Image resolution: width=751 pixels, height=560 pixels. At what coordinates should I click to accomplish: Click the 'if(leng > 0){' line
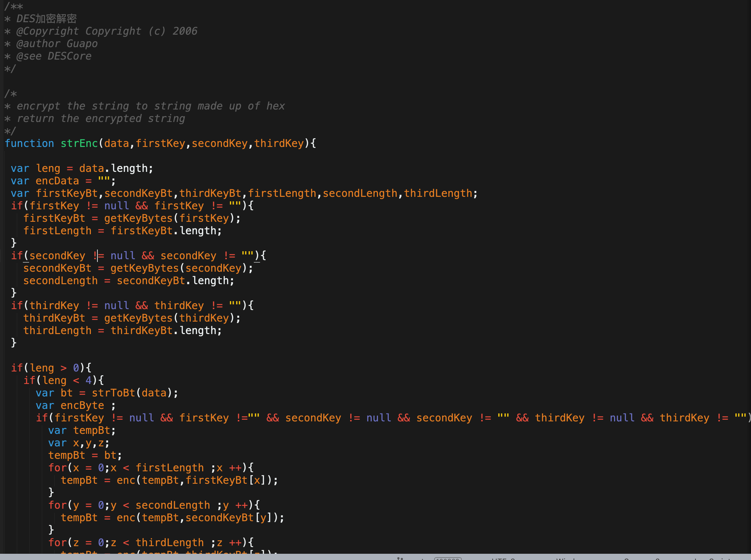coord(51,368)
